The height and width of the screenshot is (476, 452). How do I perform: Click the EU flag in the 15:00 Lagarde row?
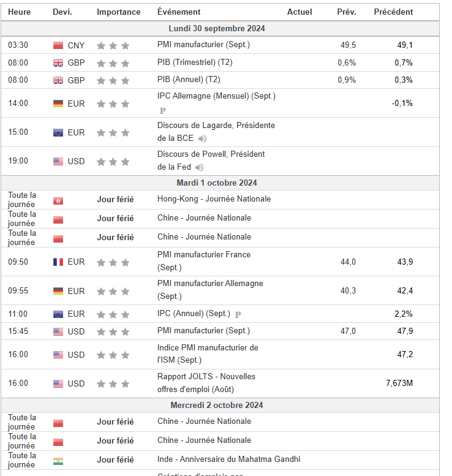coord(58,132)
